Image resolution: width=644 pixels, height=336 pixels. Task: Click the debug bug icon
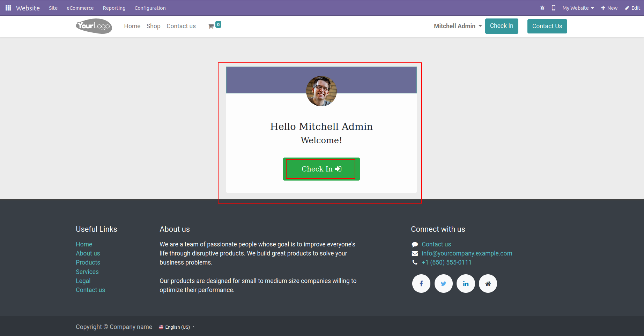542,8
